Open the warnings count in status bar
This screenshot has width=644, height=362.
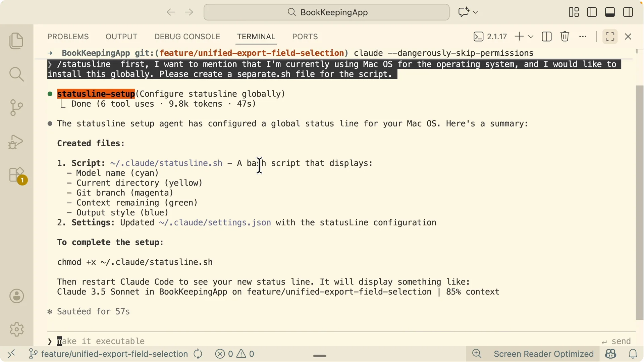point(246,354)
